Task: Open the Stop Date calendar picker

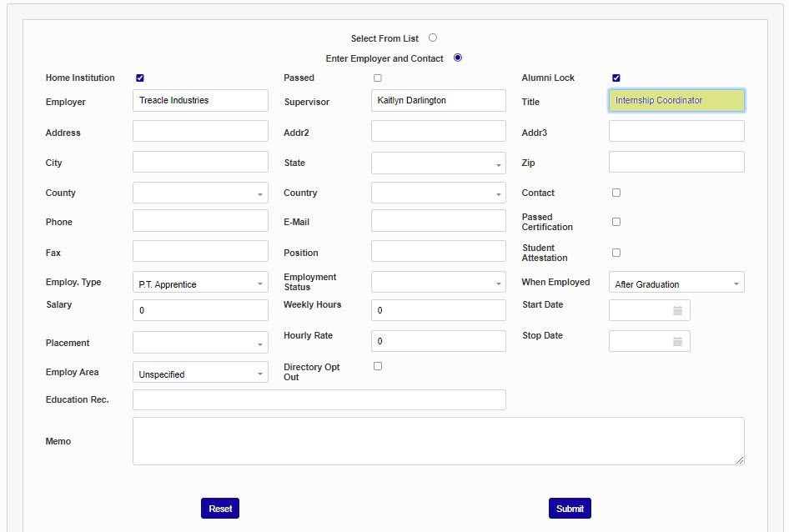Action: pos(677,341)
